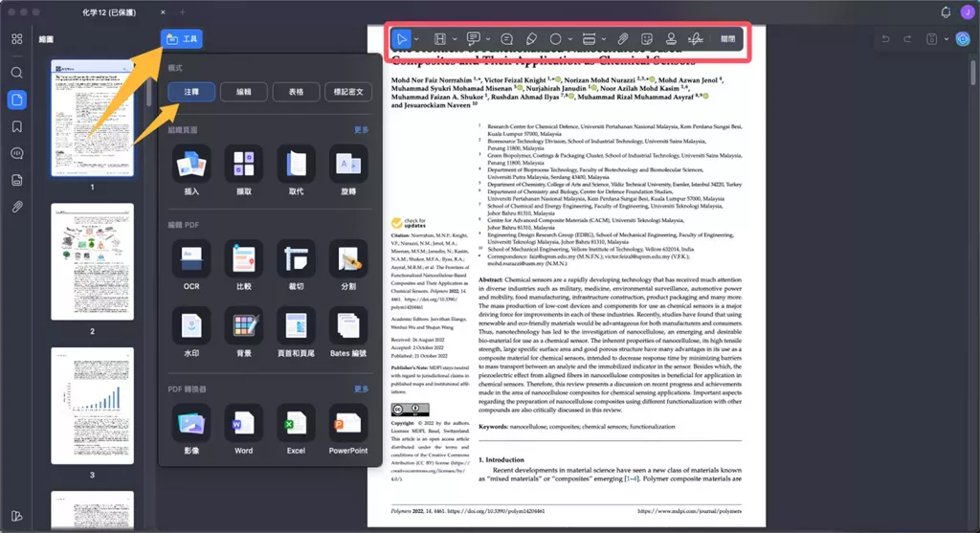Open the Bates 編號 numbering tool
The height and width of the screenshot is (533, 980).
(348, 332)
